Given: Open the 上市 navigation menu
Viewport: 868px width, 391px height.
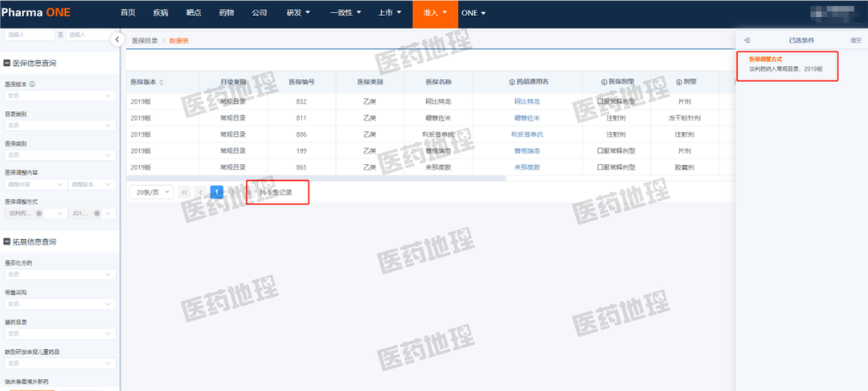Looking at the screenshot, I should pyautogui.click(x=389, y=13).
